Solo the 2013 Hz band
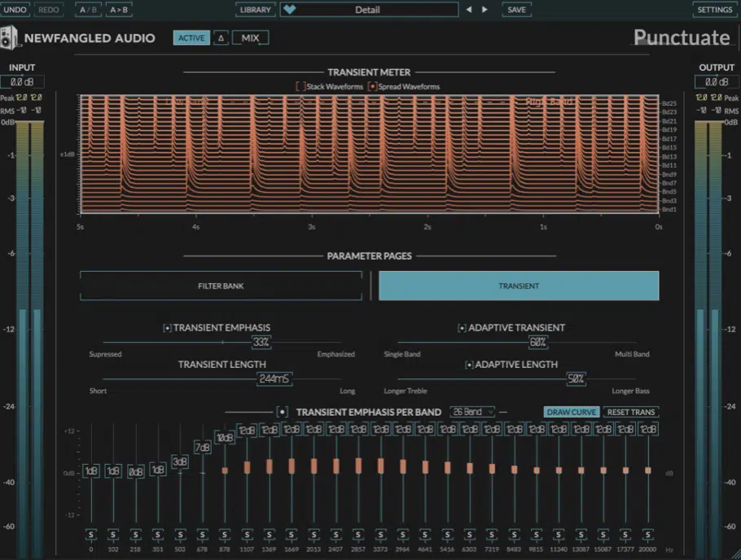The height and width of the screenshot is (560, 741). click(x=313, y=535)
